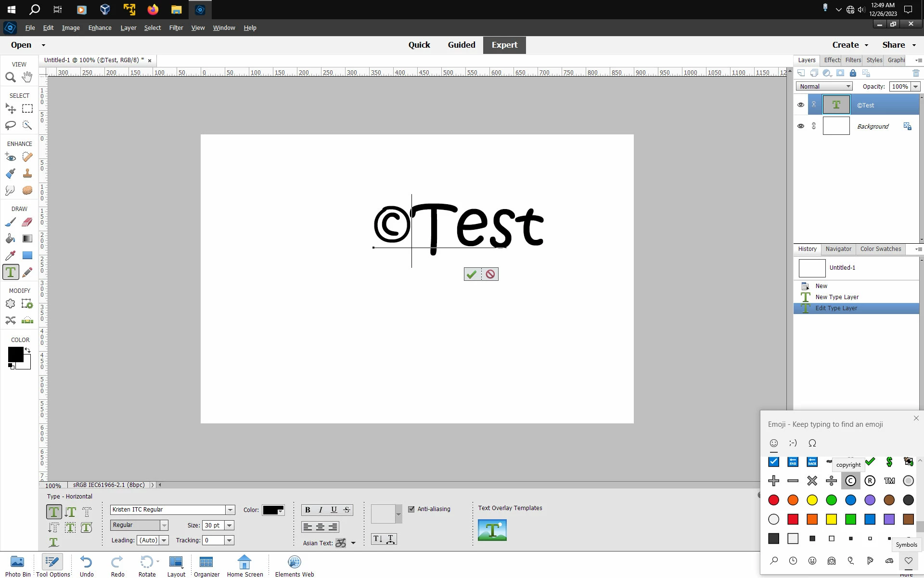924x578 pixels.
Task: Expand the layer blend mode Normal dropdown
Action: [x=824, y=86]
